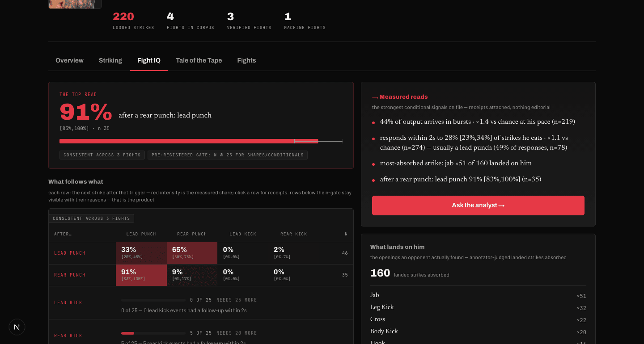Screen dimensions: 644x344
Task: Select the Body Kick ×20 row
Action: (x=478, y=331)
